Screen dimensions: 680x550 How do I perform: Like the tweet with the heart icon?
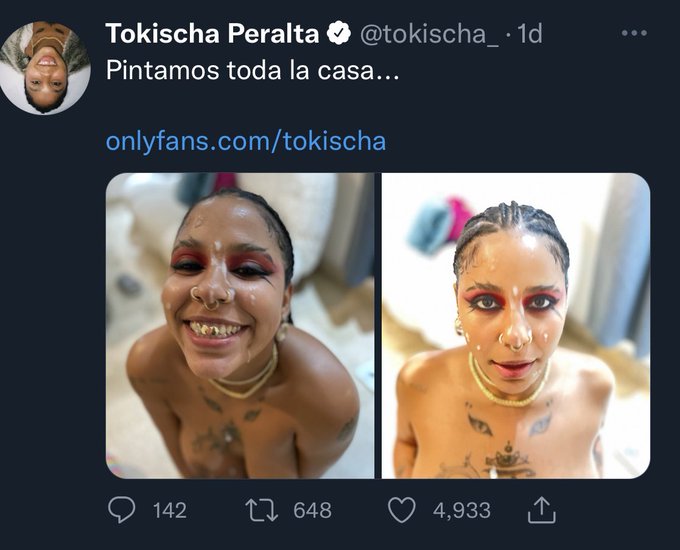402,510
